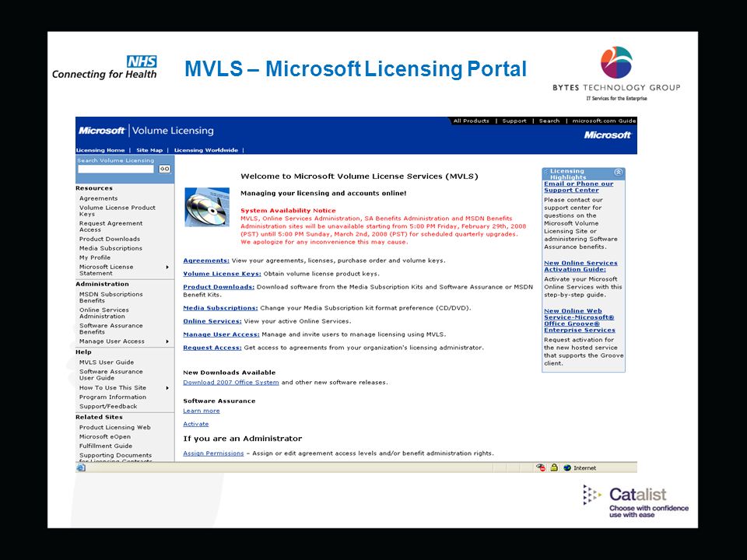Click the System Availability Notice heading
Viewport: 747px width, 560px height.
tap(288, 211)
